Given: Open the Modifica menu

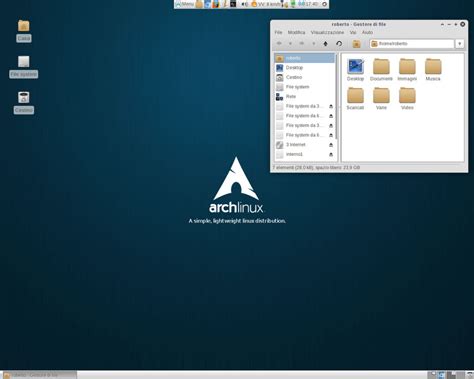Looking at the screenshot, I should point(296,32).
